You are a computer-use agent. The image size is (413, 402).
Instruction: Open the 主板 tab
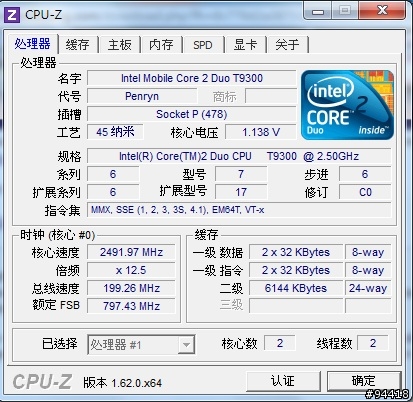tap(119, 45)
